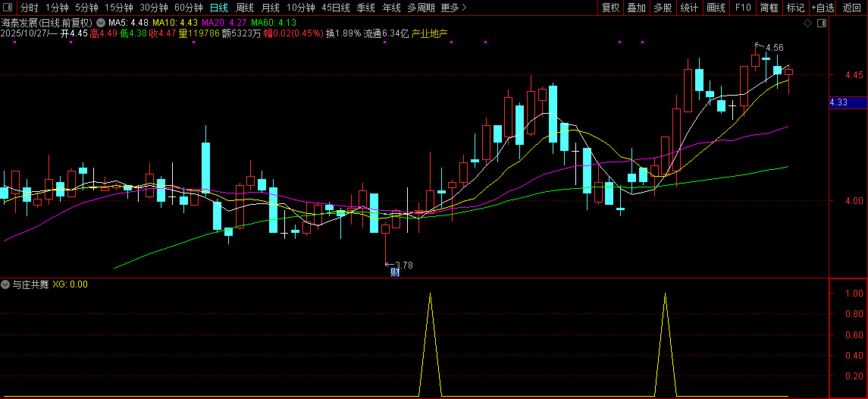The width and height of the screenshot is (868, 399).
Task: Toggle the 叠加 overlay option
Action: point(636,8)
